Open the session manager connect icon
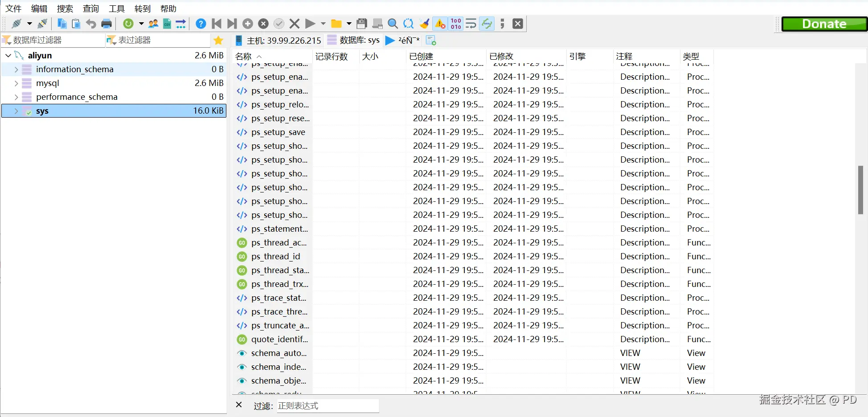 point(16,24)
